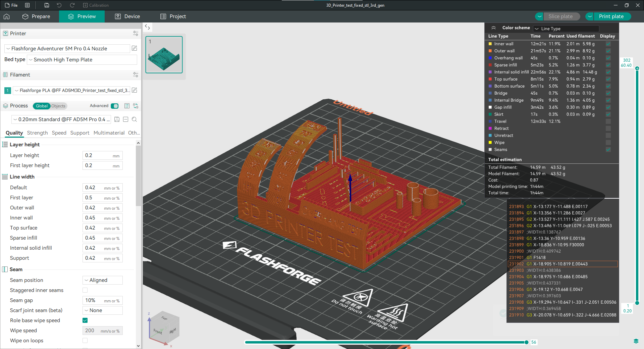
Task: Open the Strength settings tab
Action: point(38,133)
